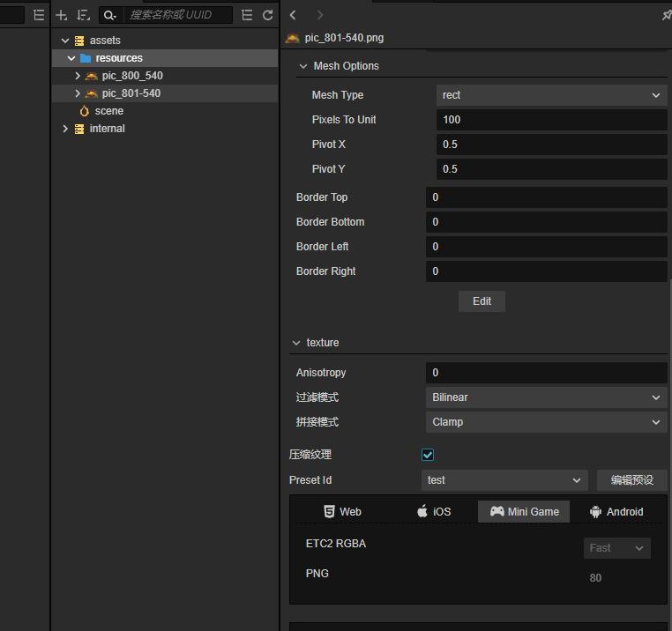Click the Border Top input field

pyautogui.click(x=547, y=197)
